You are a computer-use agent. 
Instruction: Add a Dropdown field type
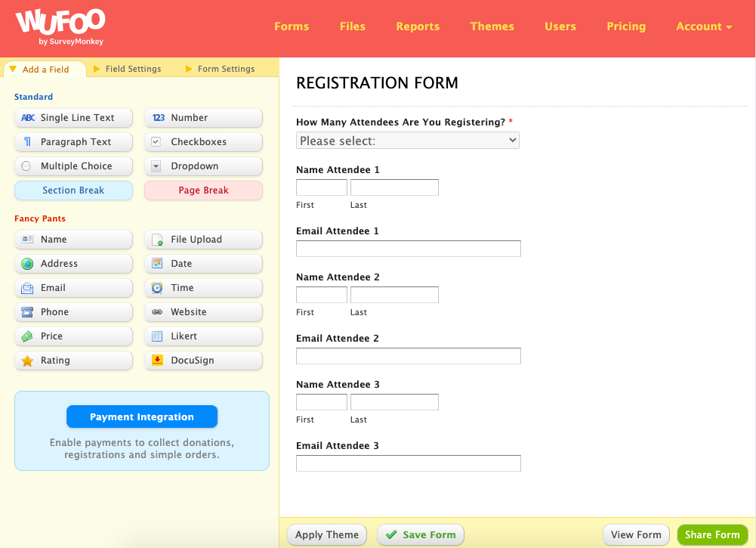tap(203, 166)
